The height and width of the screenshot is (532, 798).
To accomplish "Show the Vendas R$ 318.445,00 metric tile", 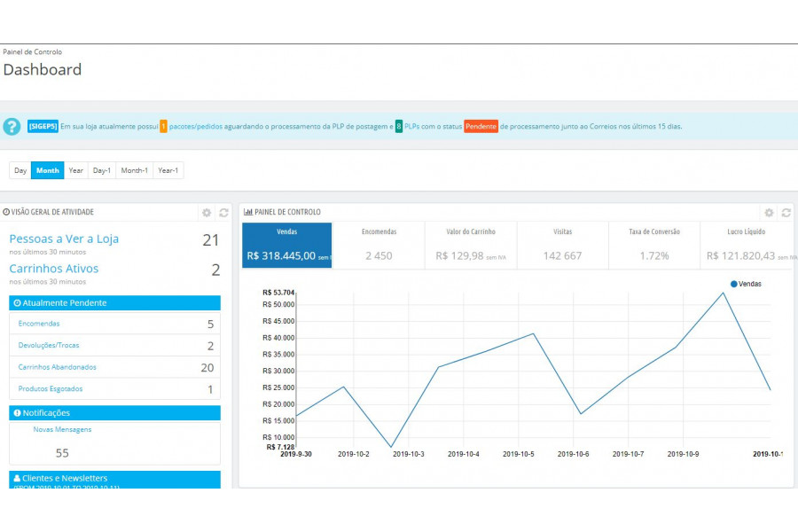I will 287,246.
